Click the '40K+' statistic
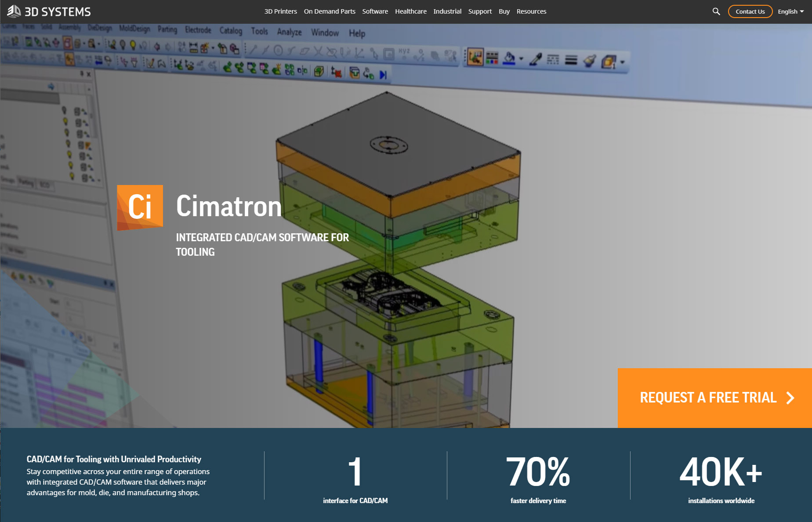 click(x=721, y=472)
